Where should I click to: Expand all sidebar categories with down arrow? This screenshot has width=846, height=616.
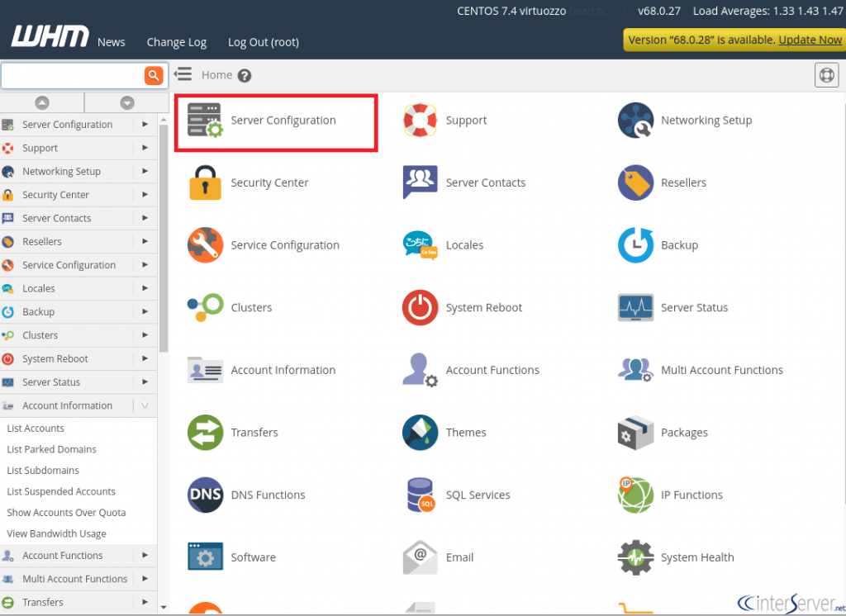click(x=126, y=102)
